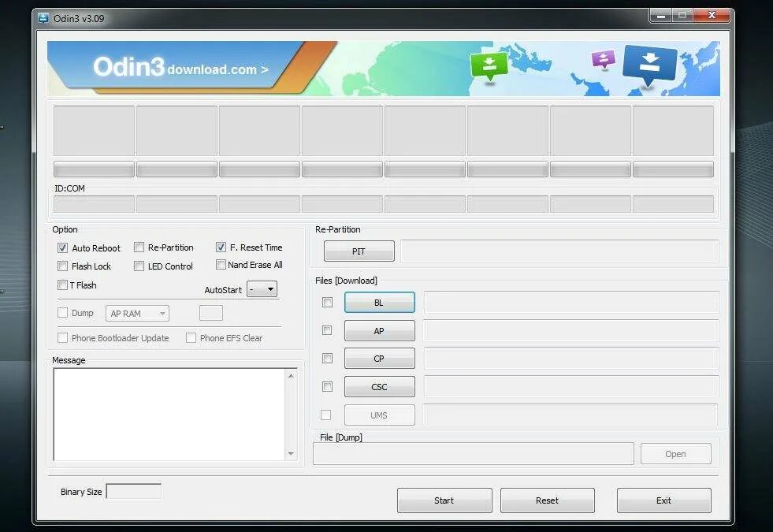Click the Reset button
The width and height of the screenshot is (773, 532).
pyautogui.click(x=547, y=500)
